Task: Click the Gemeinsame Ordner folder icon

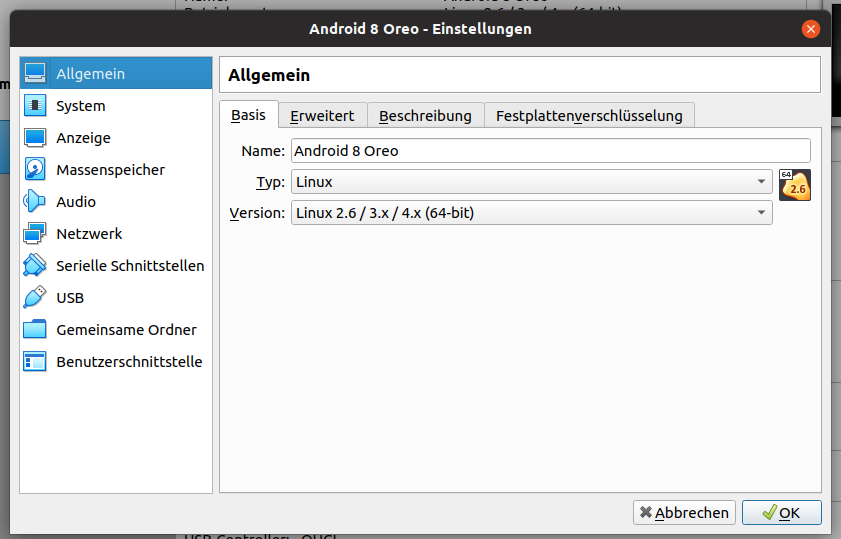Action: 35,329
